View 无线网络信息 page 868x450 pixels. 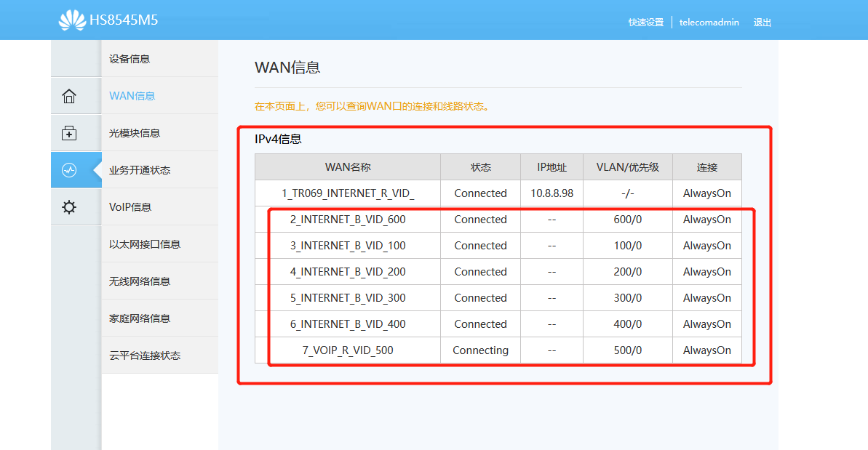point(140,281)
